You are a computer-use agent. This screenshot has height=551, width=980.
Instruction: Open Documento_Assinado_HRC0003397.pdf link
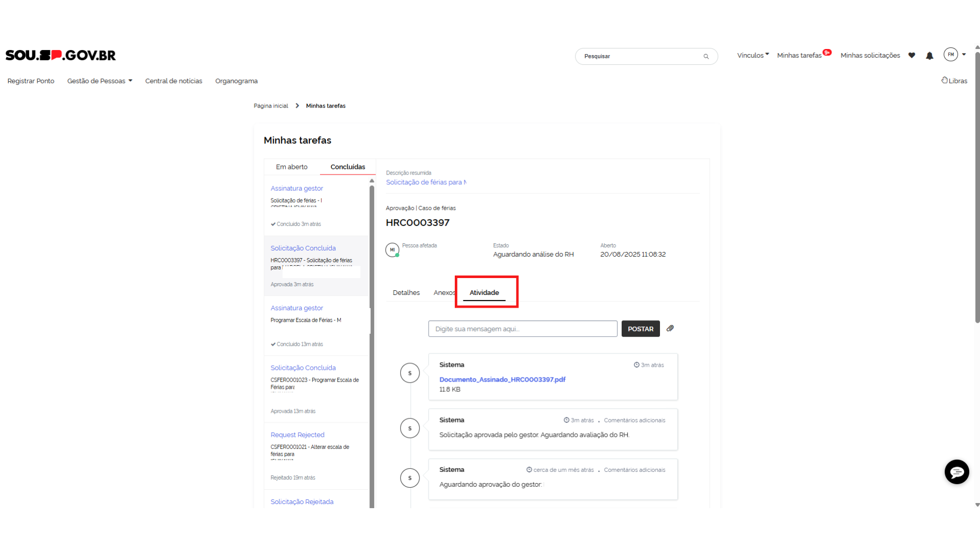502,380
